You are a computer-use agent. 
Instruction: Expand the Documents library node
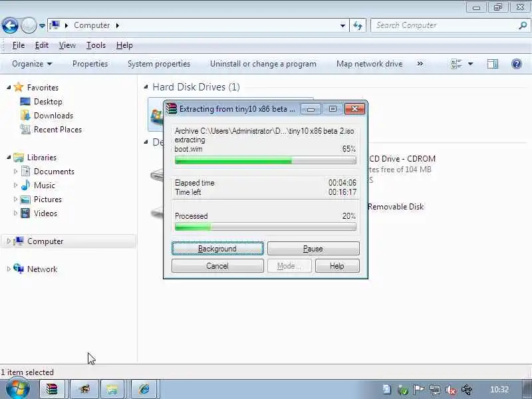(15, 172)
